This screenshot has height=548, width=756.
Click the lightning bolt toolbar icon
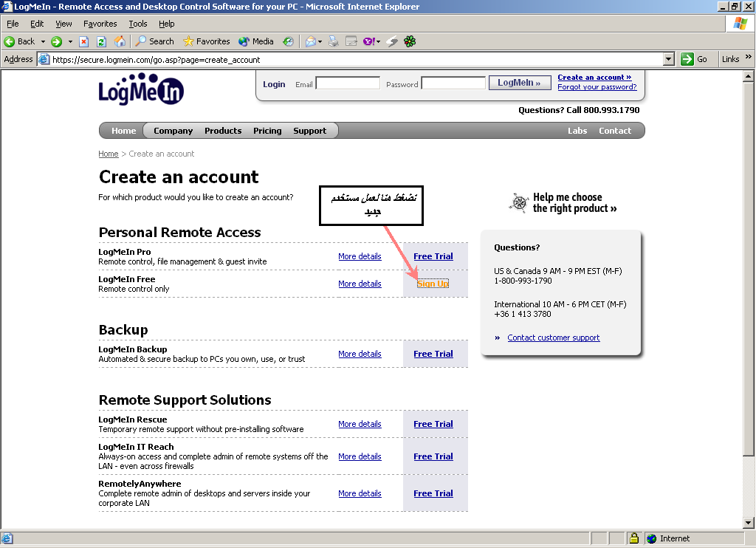point(393,41)
